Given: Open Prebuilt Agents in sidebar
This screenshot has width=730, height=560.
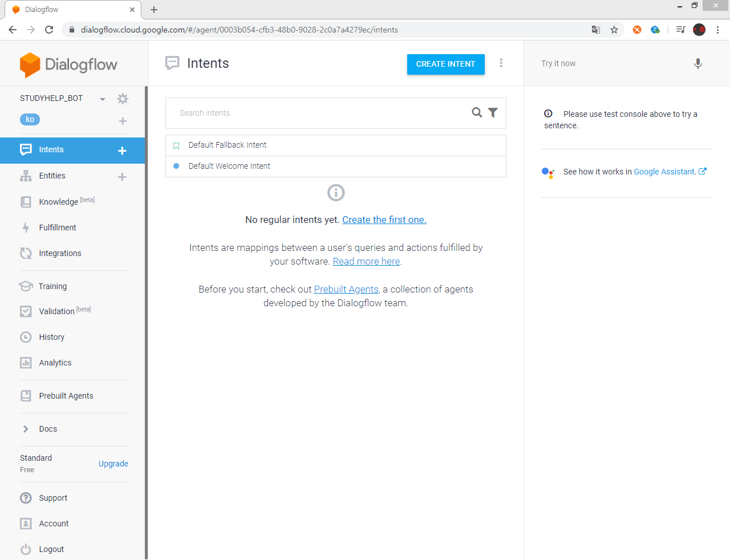Looking at the screenshot, I should [66, 396].
